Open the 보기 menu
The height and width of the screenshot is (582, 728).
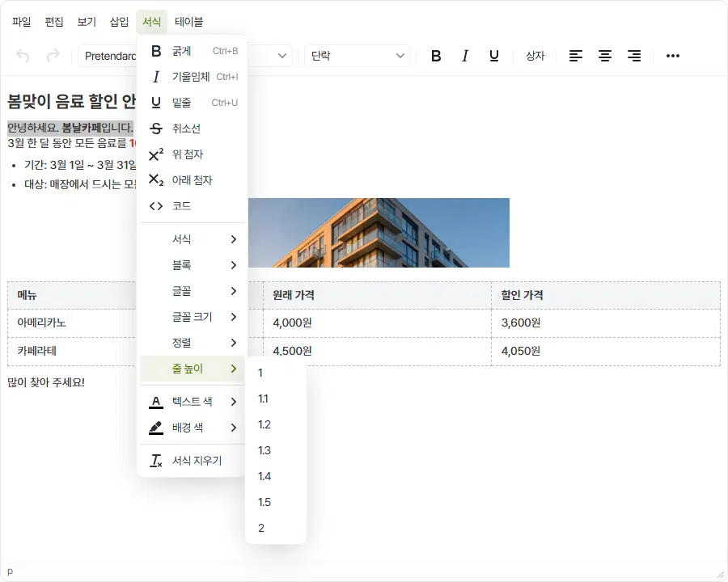(87, 22)
